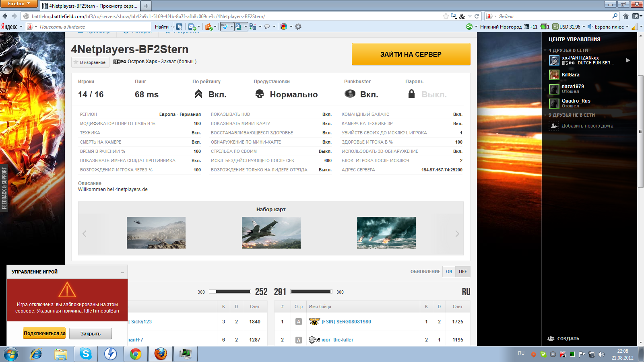
Task: Expand the Европа плюс radio station dropdown
Action: 627,27
